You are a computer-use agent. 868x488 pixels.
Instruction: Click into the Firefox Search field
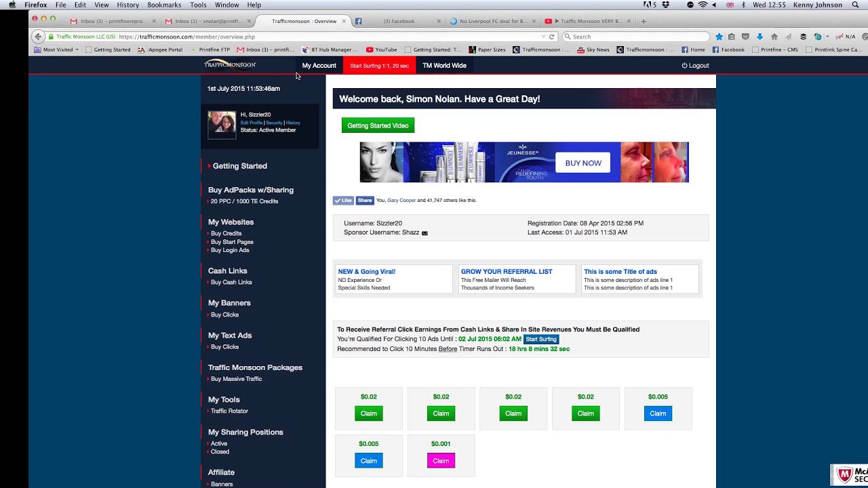(x=635, y=37)
